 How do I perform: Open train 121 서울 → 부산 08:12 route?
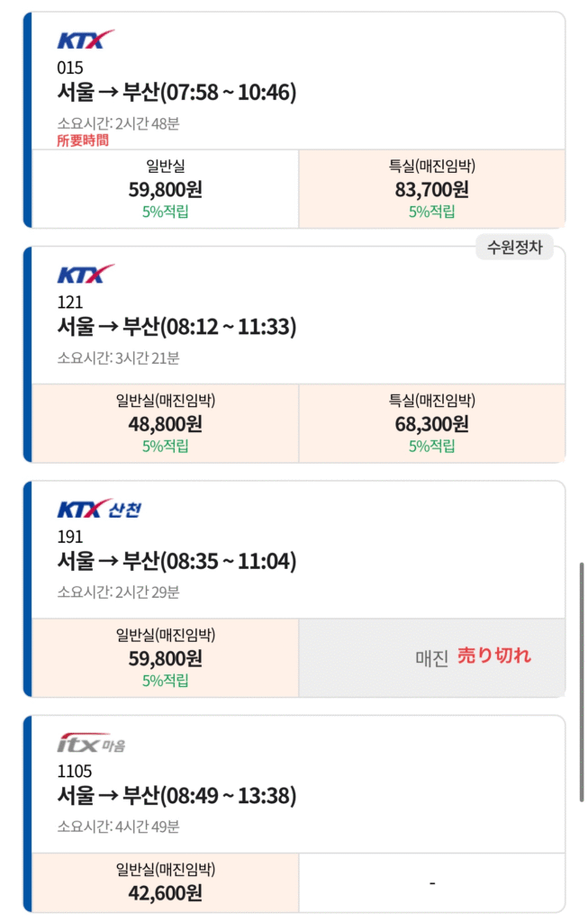(x=176, y=326)
